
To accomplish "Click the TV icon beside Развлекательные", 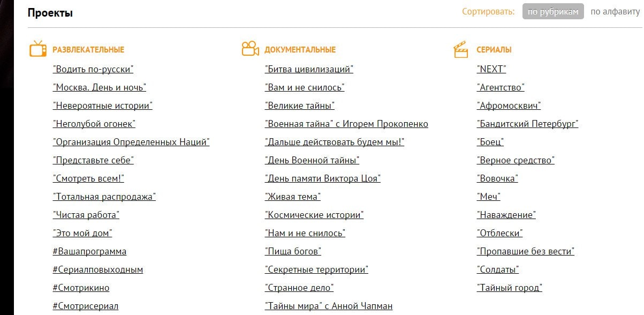I will [x=38, y=49].
